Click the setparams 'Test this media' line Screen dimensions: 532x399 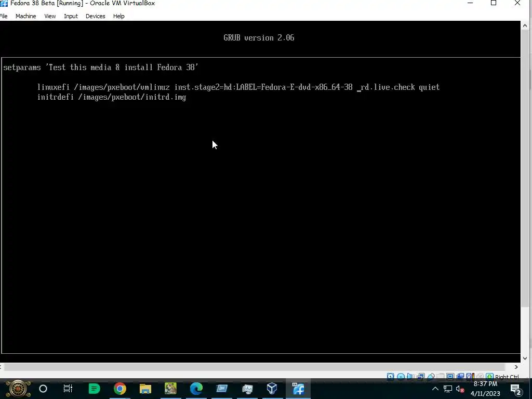tap(101, 67)
